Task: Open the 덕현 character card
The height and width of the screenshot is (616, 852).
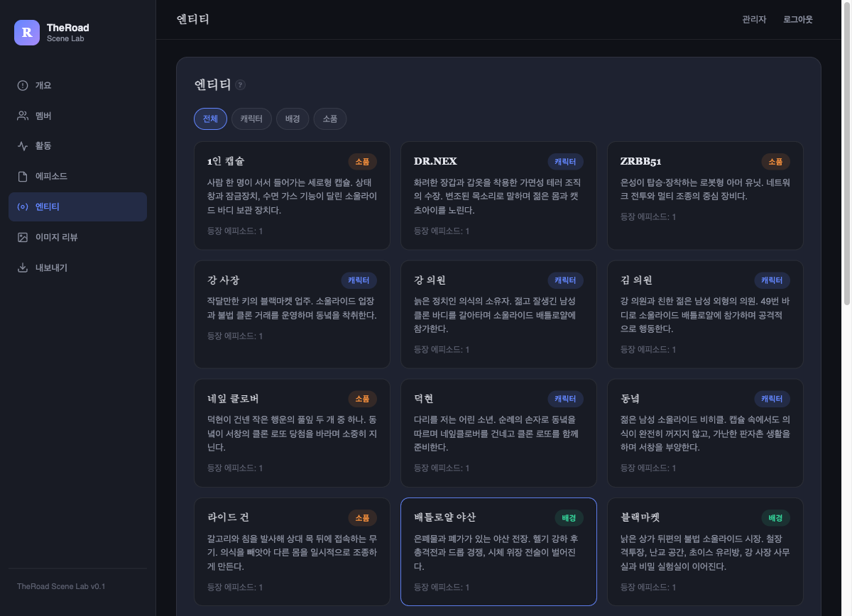Action: [498, 433]
